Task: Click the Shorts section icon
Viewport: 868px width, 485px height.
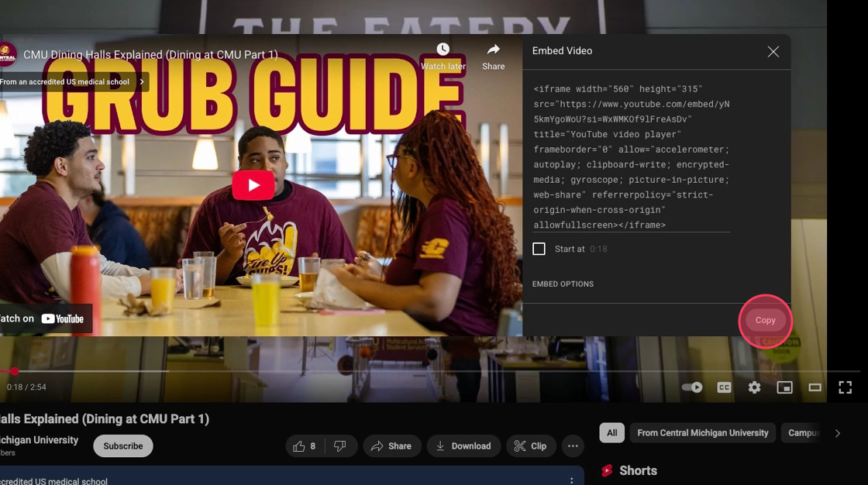Action: 607,470
